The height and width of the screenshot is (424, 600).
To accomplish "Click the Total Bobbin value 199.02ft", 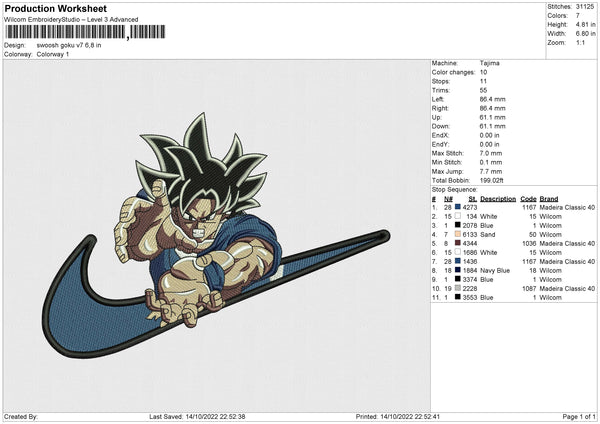I will tap(492, 180).
